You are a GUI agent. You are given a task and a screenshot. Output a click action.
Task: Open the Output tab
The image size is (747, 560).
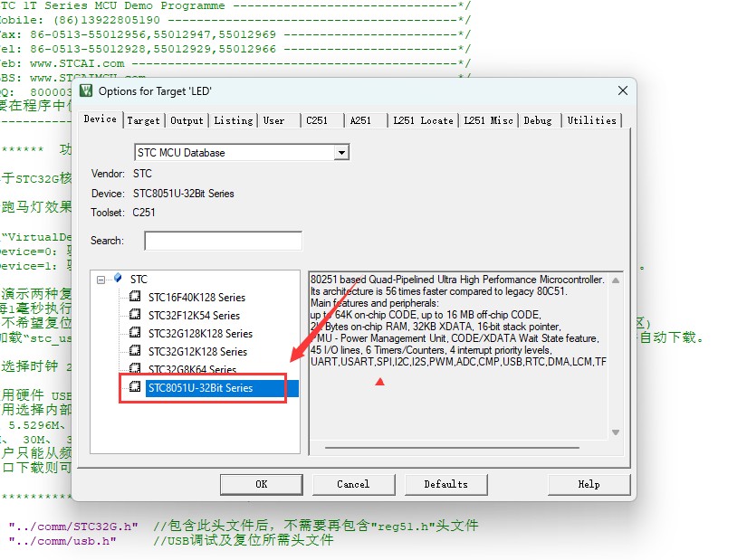pos(187,120)
